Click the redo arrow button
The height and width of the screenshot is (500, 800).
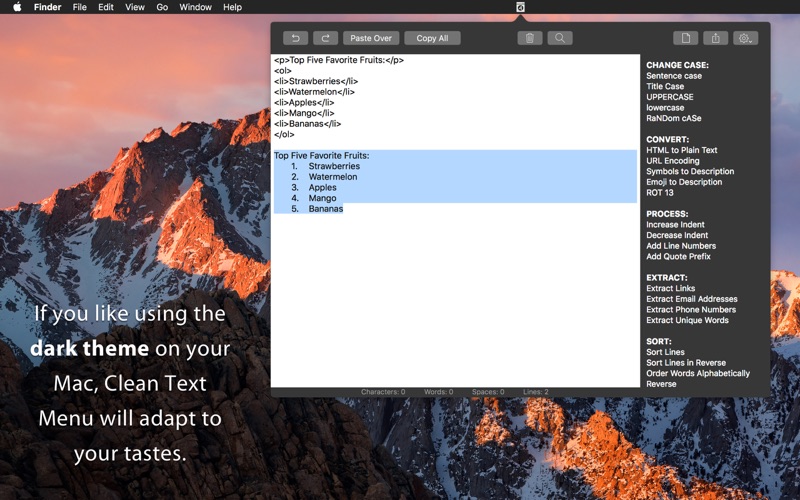(326, 38)
